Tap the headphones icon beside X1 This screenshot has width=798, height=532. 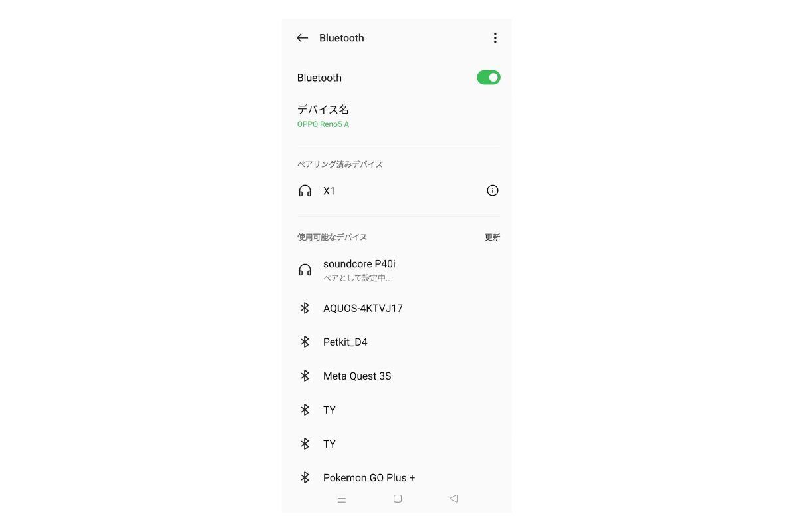[x=305, y=191]
